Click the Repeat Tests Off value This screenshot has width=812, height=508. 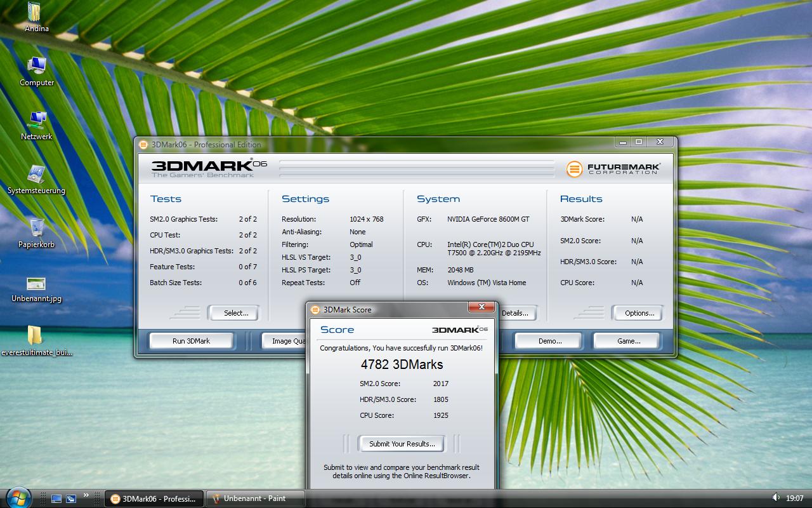[x=355, y=283]
